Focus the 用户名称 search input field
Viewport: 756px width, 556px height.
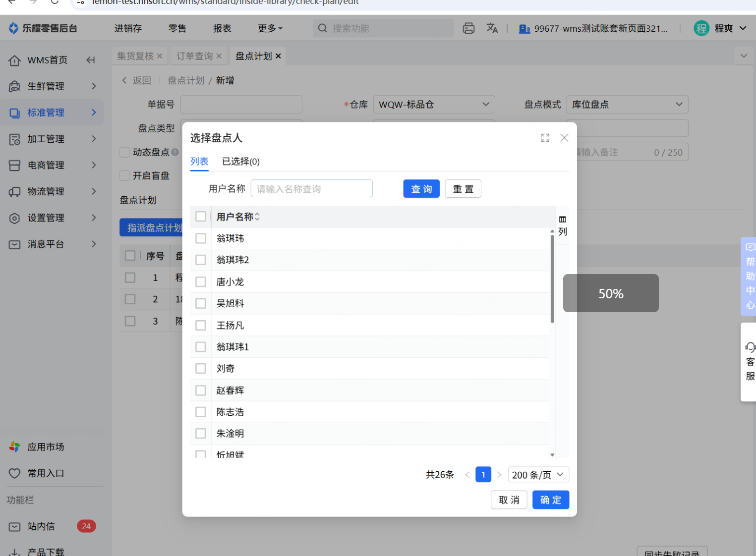(311, 189)
